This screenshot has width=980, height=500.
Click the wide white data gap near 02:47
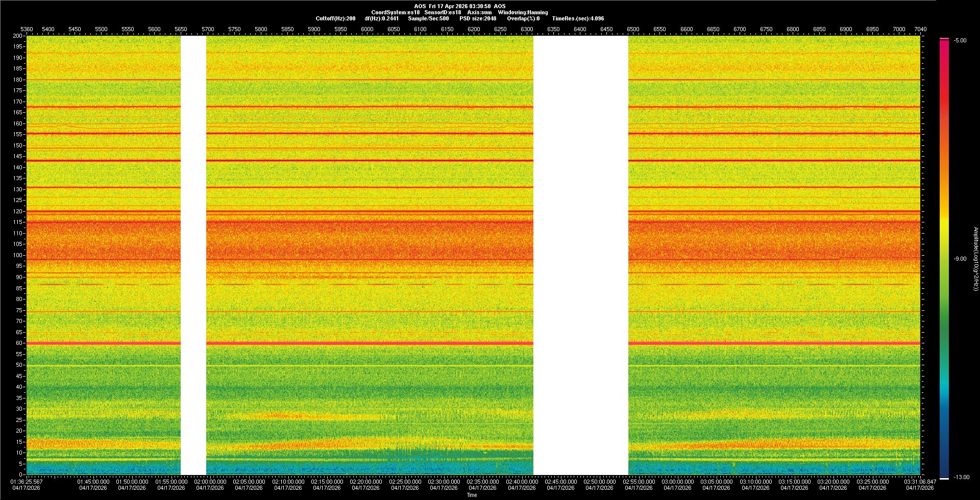click(x=580, y=255)
